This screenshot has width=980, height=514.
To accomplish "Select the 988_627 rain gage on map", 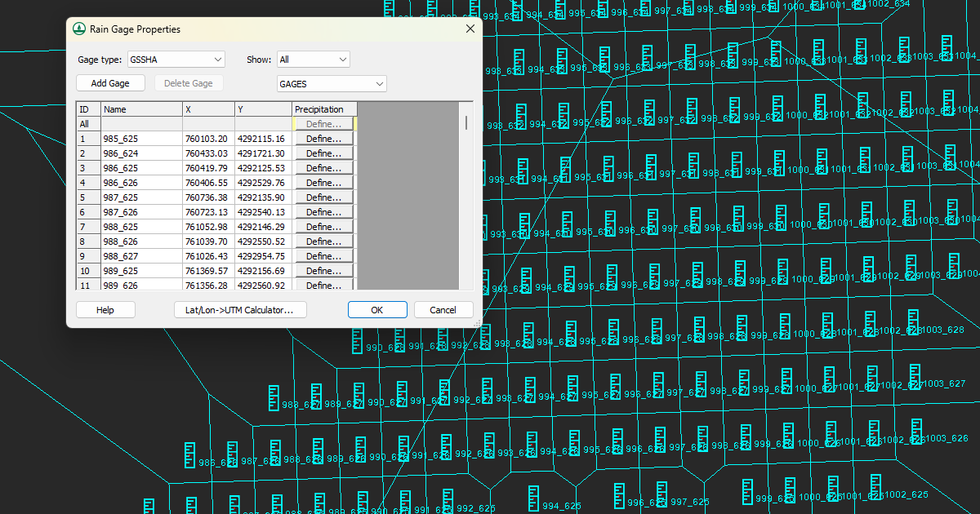I will 274,398.
